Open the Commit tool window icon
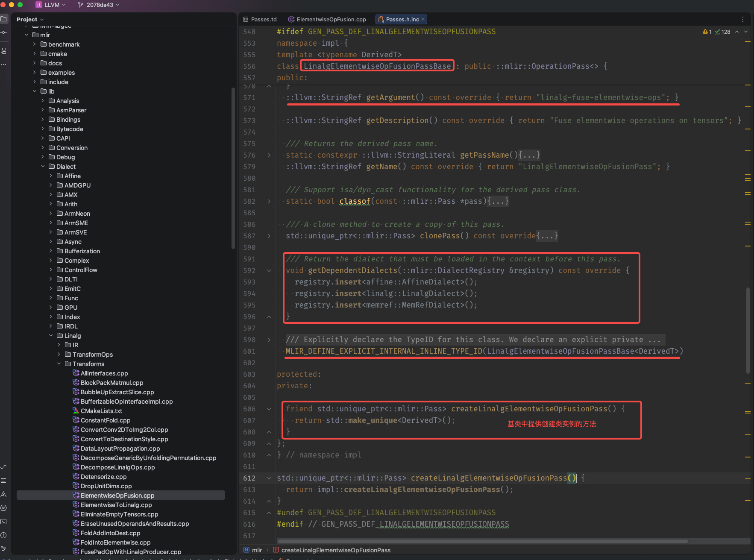The image size is (754, 560). coord(4,32)
